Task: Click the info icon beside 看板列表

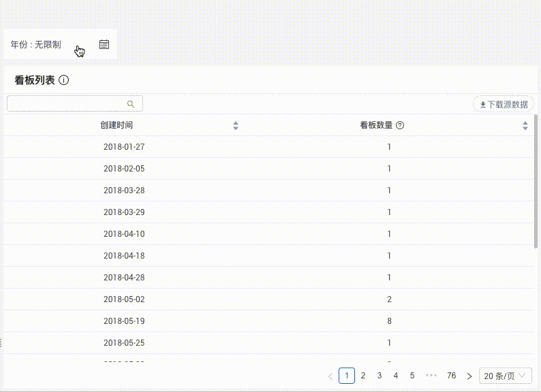Action: pos(64,80)
